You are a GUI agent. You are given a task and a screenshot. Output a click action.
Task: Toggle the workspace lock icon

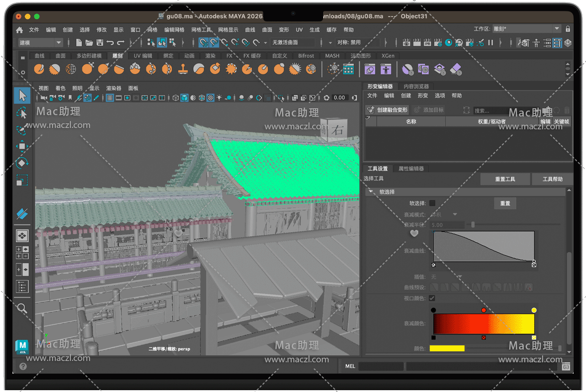coord(568,29)
